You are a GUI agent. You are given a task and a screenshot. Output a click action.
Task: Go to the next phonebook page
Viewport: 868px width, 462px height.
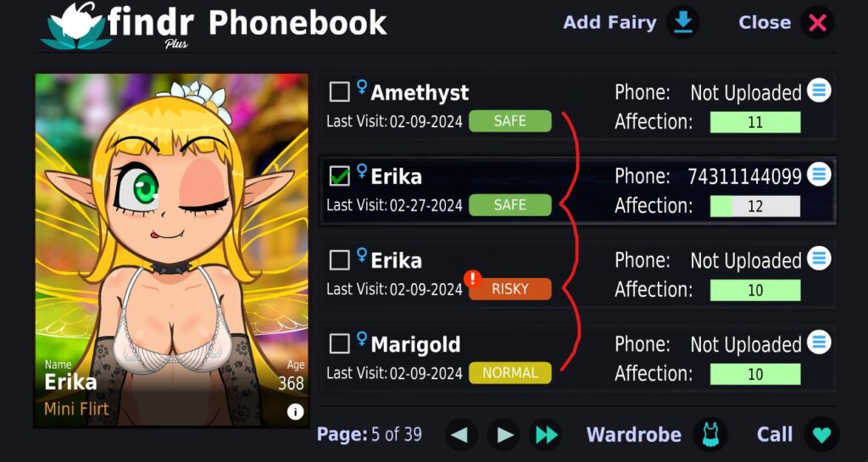coord(504,434)
